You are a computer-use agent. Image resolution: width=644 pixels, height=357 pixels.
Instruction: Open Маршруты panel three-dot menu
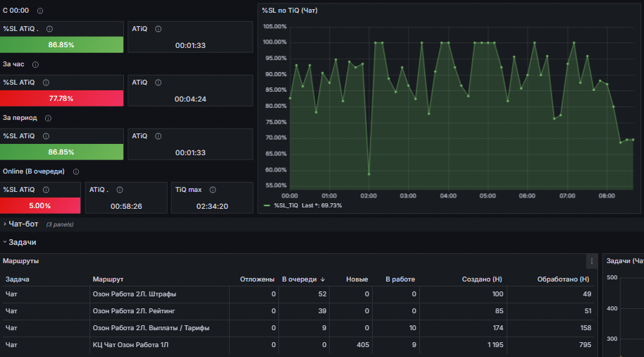[x=591, y=261]
